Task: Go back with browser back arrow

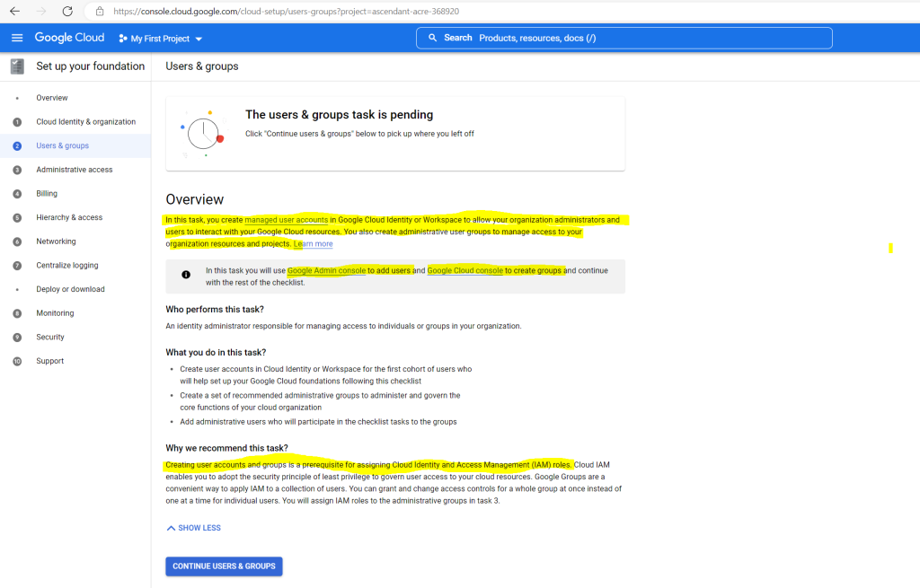Action: [x=14, y=11]
